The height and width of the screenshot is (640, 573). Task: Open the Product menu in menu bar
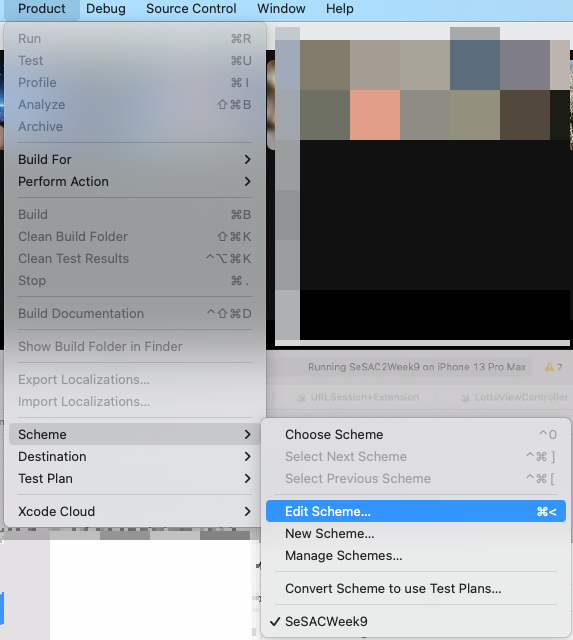click(x=42, y=9)
